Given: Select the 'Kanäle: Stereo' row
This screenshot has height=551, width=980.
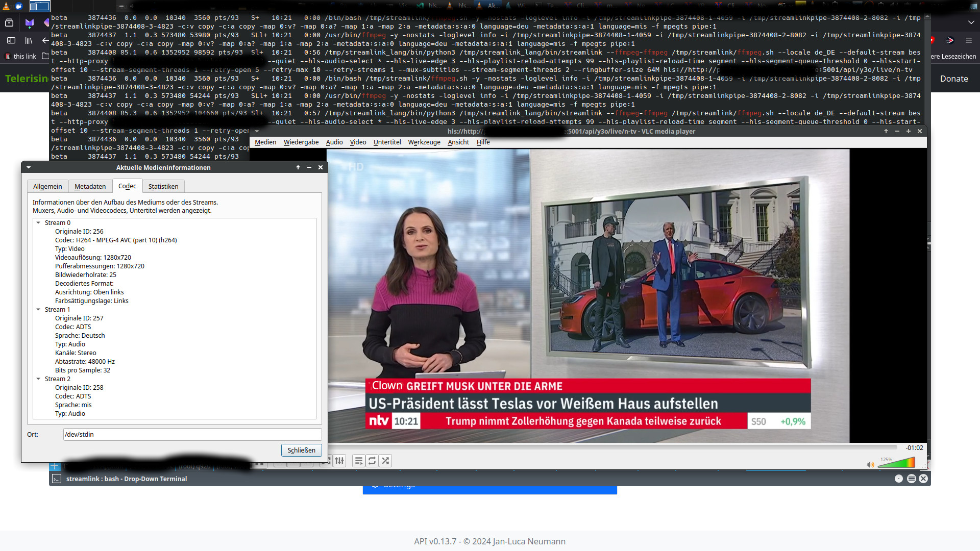Looking at the screenshot, I should (76, 353).
